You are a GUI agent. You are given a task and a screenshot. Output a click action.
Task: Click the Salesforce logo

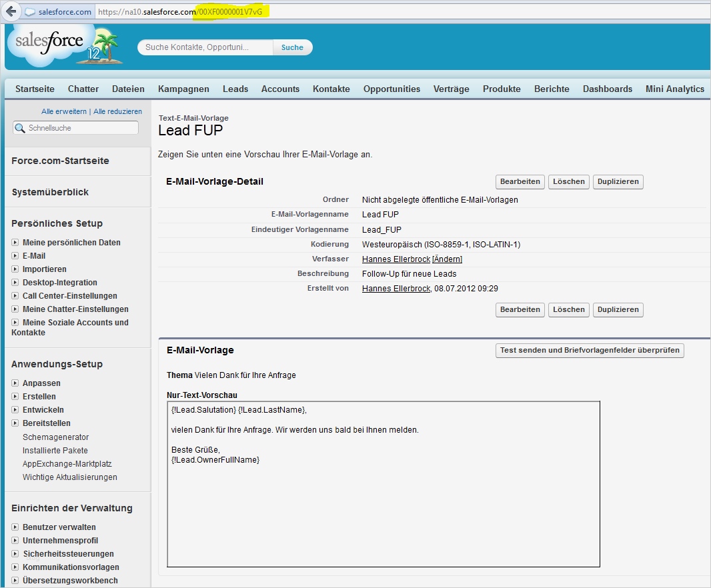point(65,45)
